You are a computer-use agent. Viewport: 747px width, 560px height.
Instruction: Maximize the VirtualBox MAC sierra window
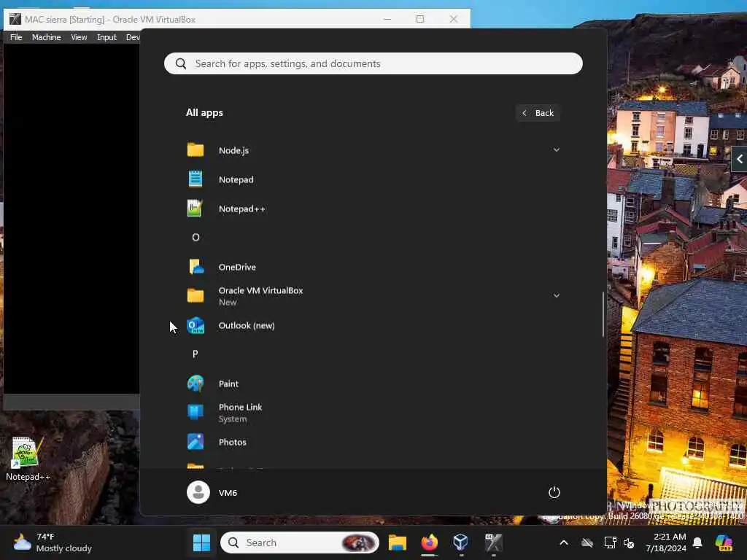(x=419, y=19)
